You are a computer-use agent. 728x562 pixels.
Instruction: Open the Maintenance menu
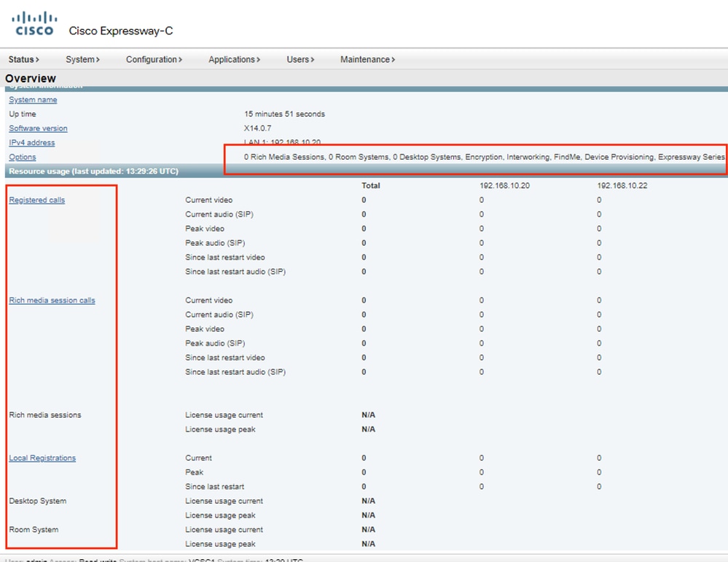click(x=368, y=60)
